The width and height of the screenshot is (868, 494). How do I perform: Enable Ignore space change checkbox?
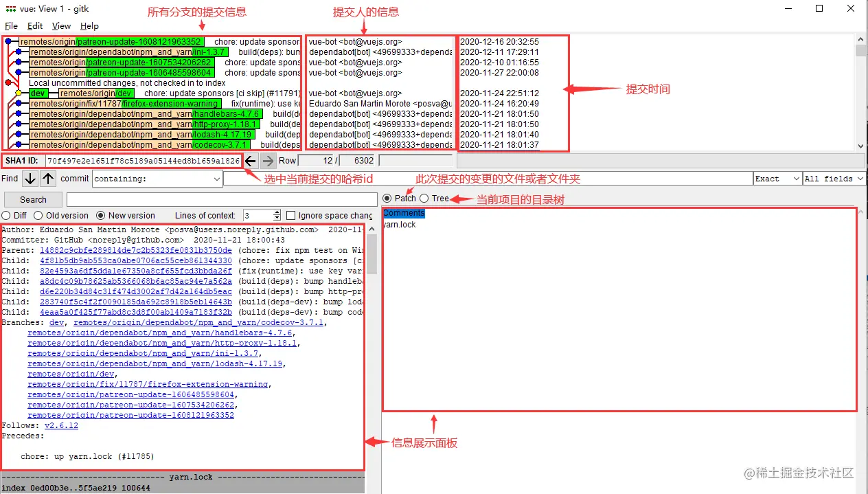coord(291,216)
